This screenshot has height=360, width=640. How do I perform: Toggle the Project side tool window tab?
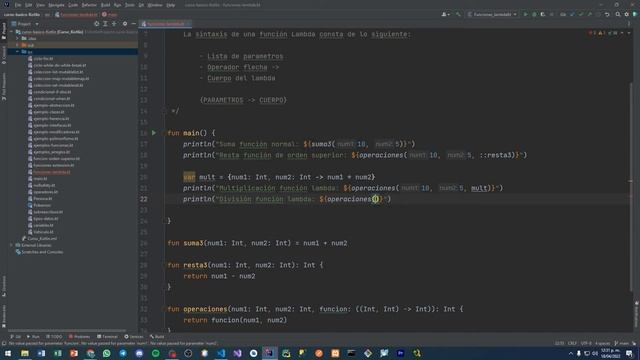(4, 31)
